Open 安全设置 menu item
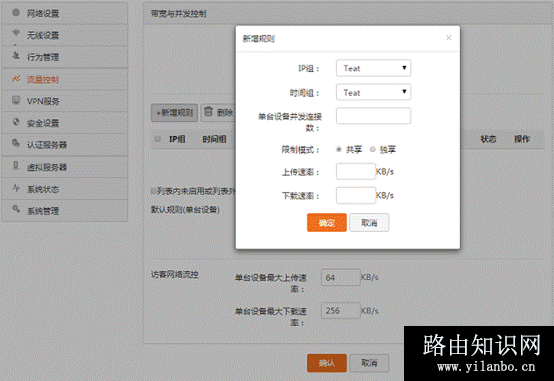 coord(65,123)
